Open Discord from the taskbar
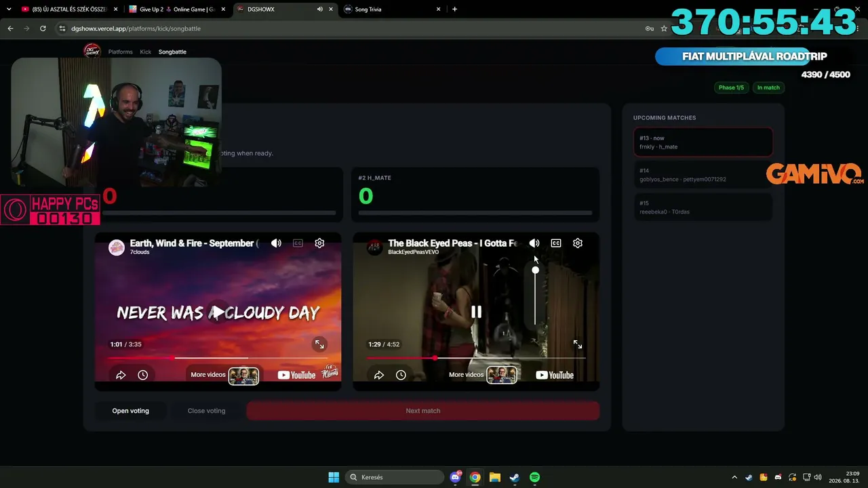The height and width of the screenshot is (488, 868). coord(456,477)
